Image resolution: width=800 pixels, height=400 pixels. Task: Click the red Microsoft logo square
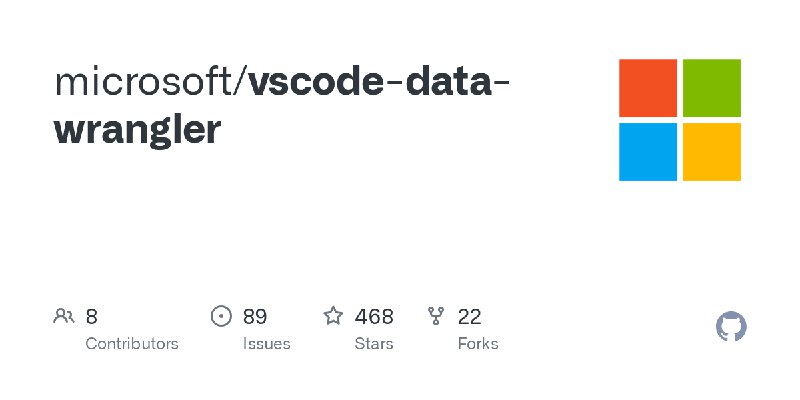[648, 88]
